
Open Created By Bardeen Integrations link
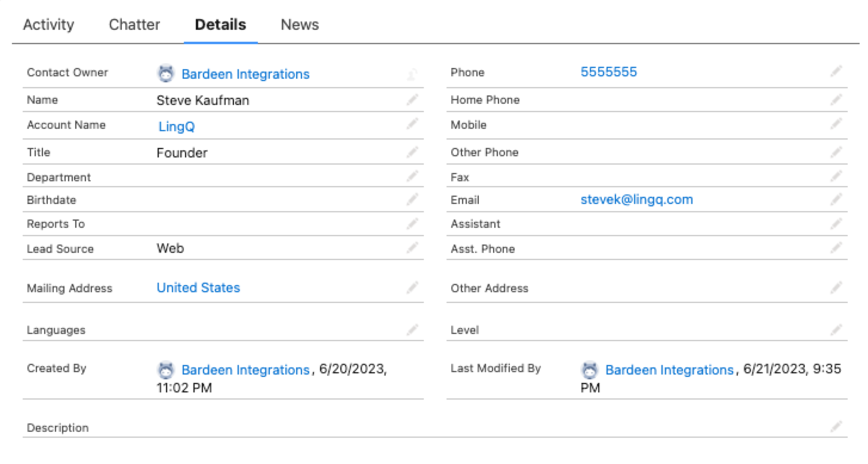[245, 370]
